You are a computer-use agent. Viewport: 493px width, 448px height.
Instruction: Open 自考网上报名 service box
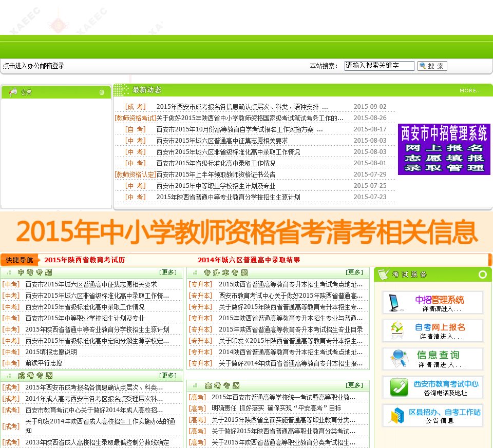coord(432,330)
